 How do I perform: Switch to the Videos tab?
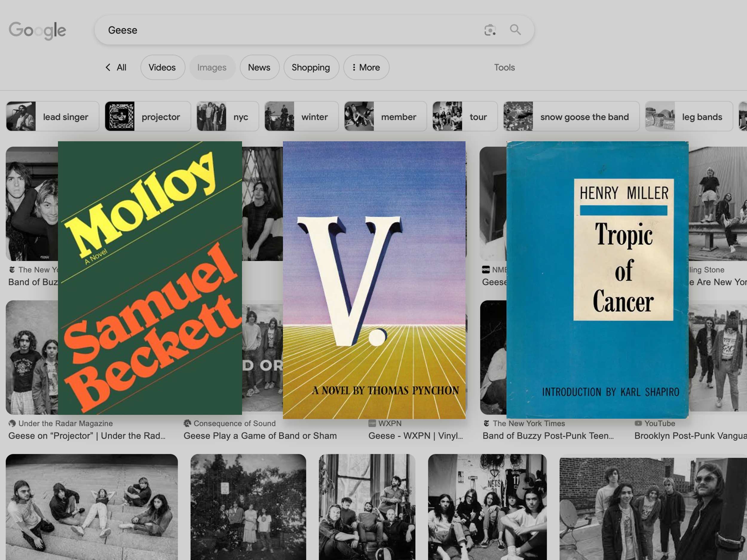163,67
